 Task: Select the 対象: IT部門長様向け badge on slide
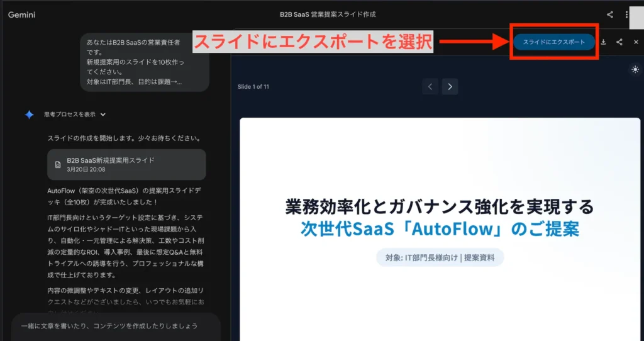[x=440, y=257]
